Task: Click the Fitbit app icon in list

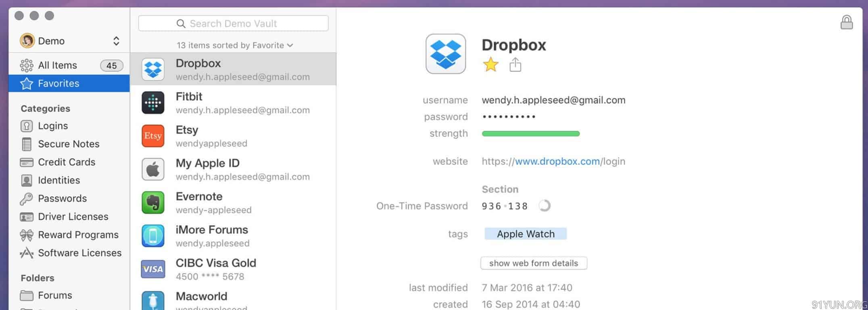Action: click(x=153, y=103)
